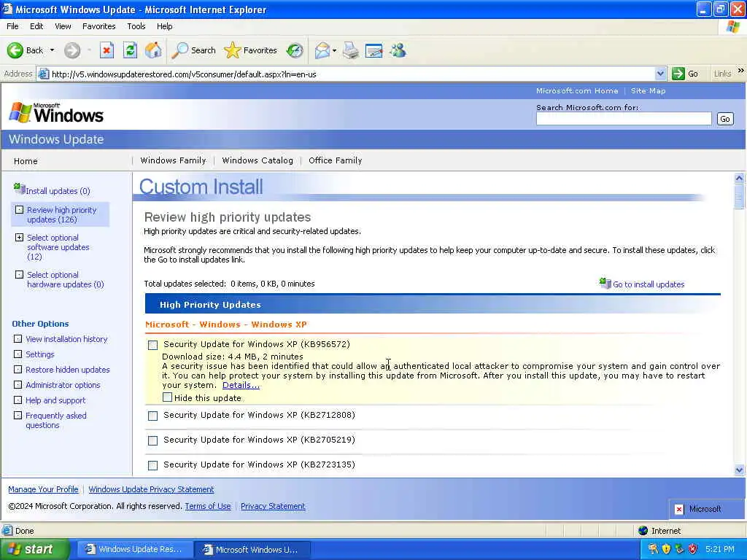Click the first system tray icon
Viewport: 747px width, 560px height.
click(653, 549)
